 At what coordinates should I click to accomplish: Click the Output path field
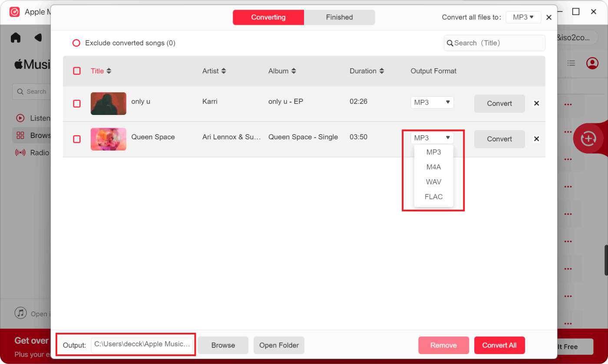point(142,344)
